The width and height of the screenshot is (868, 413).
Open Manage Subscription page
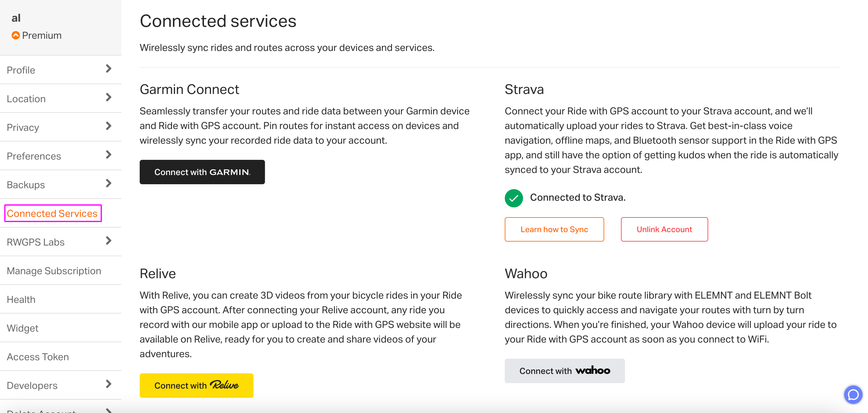(61, 271)
